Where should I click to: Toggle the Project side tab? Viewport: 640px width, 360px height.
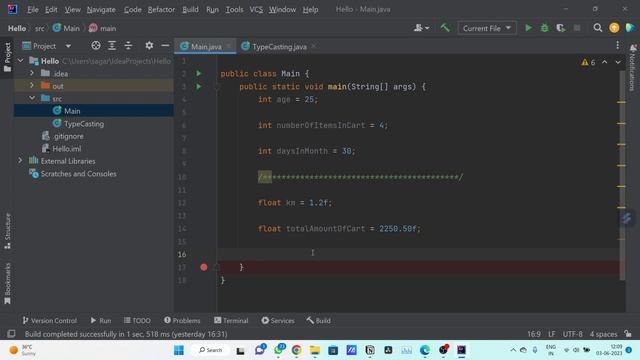pos(7,57)
